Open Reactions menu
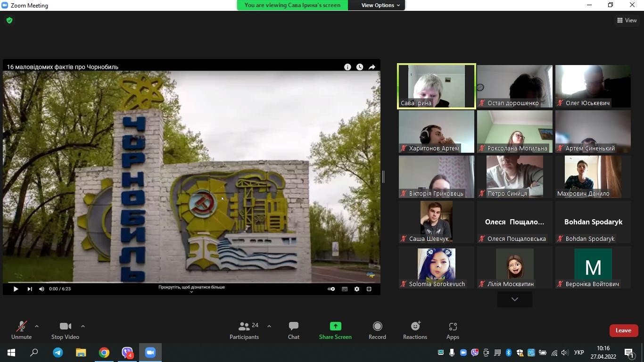 [x=415, y=330]
